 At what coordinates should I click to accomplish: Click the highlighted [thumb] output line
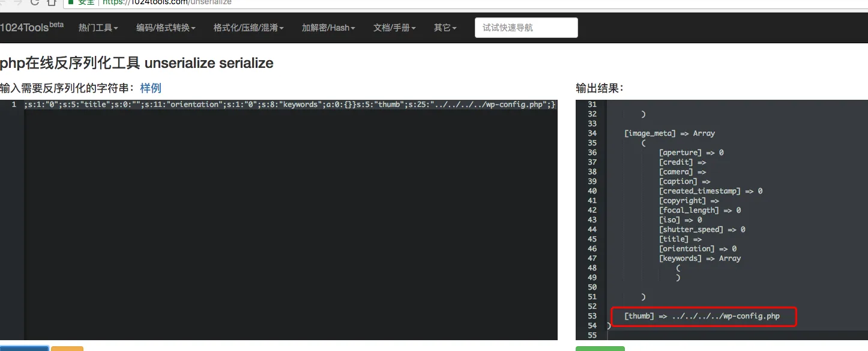point(702,316)
